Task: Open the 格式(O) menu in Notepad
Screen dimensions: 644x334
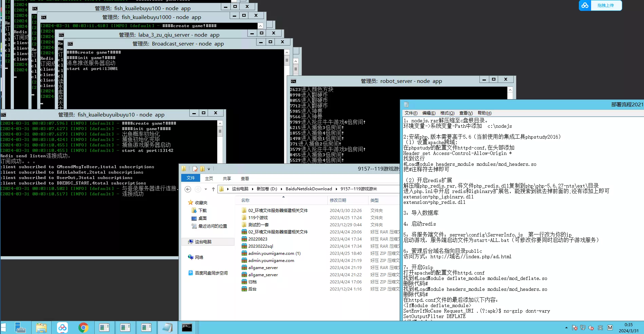Action: (x=447, y=113)
